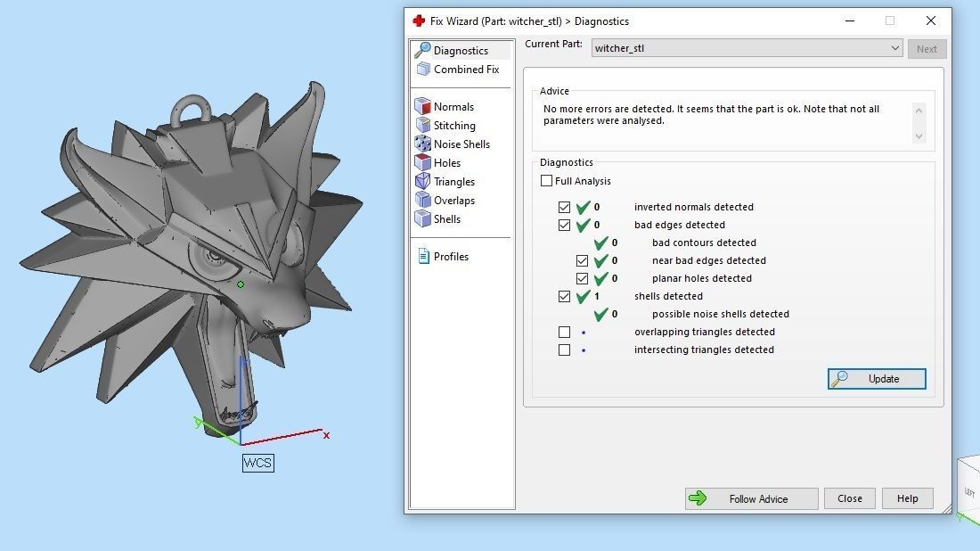Switch to the Holes page label
This screenshot has width=980, height=551.
click(447, 163)
